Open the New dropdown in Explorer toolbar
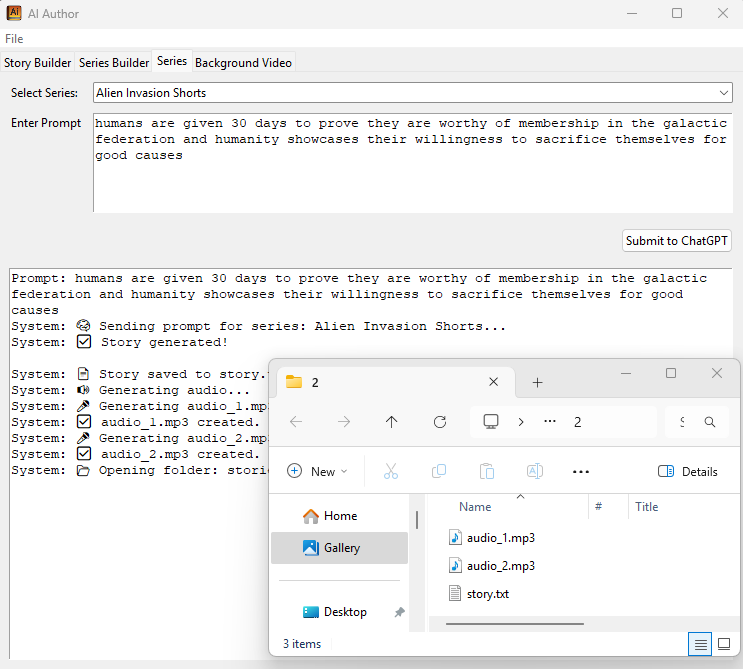 [x=317, y=471]
